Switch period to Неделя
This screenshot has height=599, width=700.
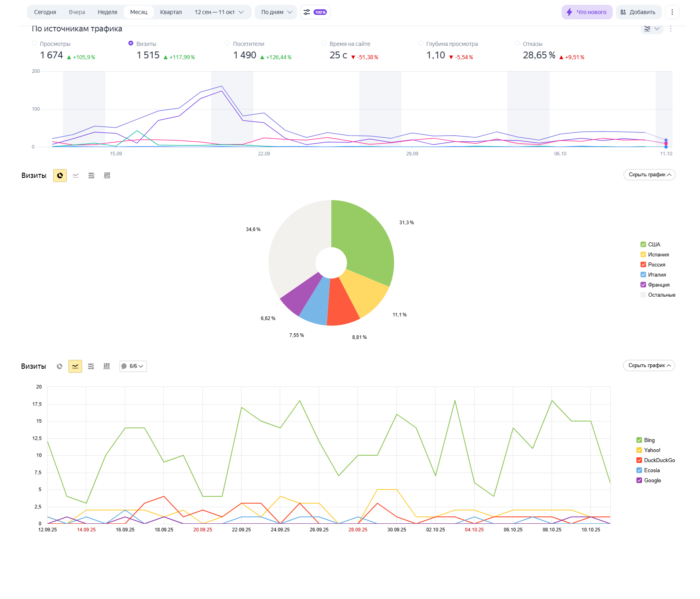click(107, 12)
